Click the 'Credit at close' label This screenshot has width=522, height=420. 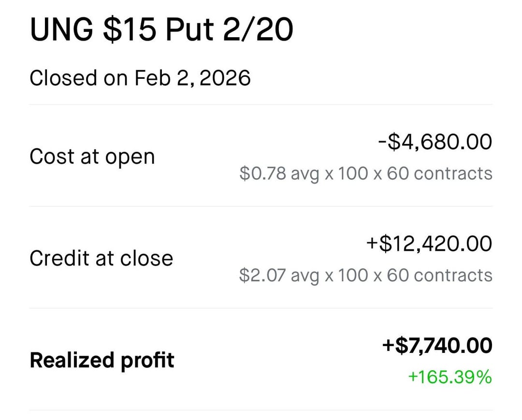(101, 259)
